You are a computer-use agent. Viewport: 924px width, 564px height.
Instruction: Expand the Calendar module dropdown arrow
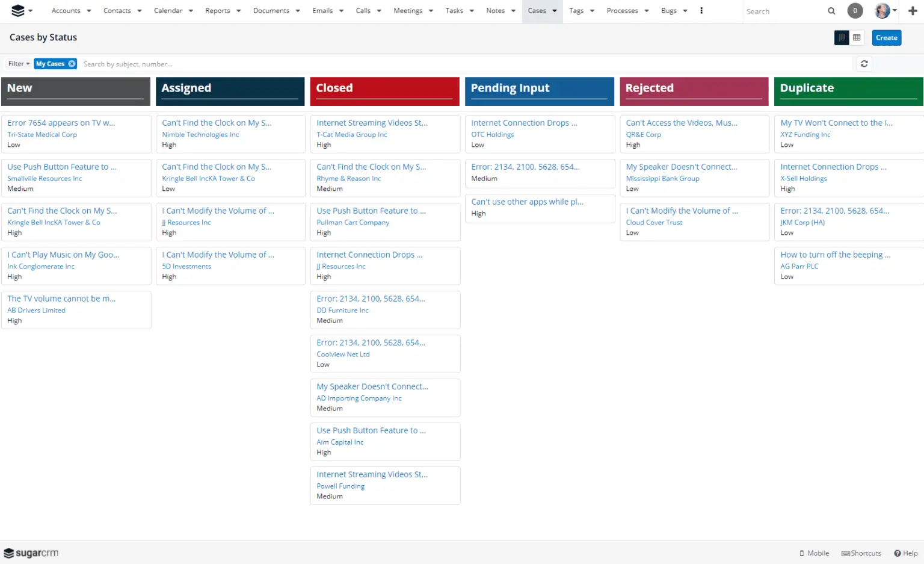click(x=191, y=11)
